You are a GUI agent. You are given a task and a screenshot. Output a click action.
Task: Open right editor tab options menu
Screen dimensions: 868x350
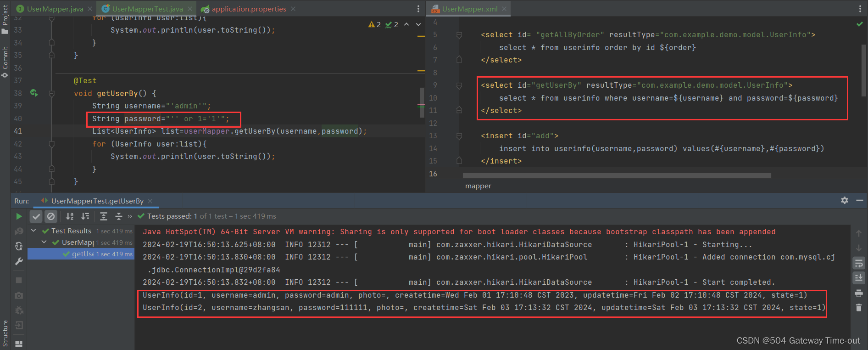point(860,9)
